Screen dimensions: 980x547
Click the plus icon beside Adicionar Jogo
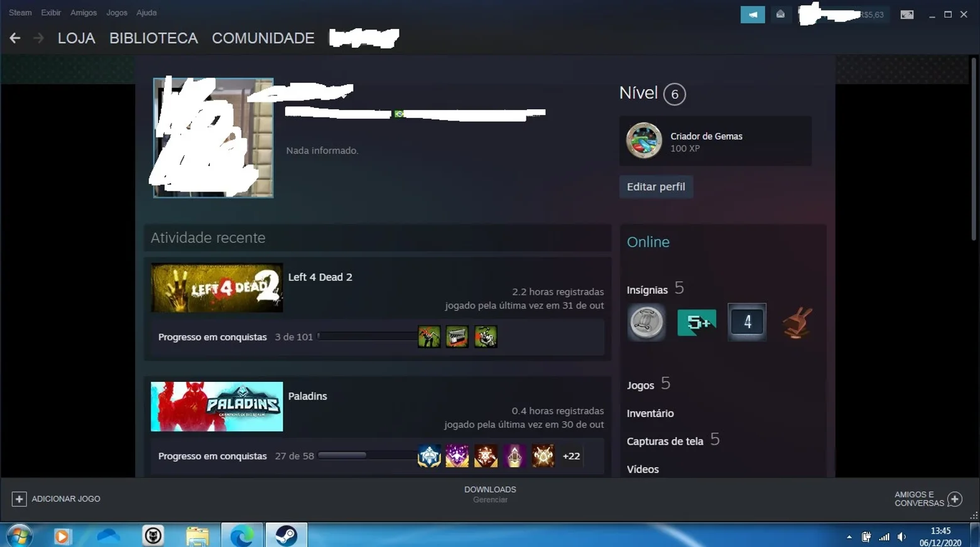click(19, 499)
